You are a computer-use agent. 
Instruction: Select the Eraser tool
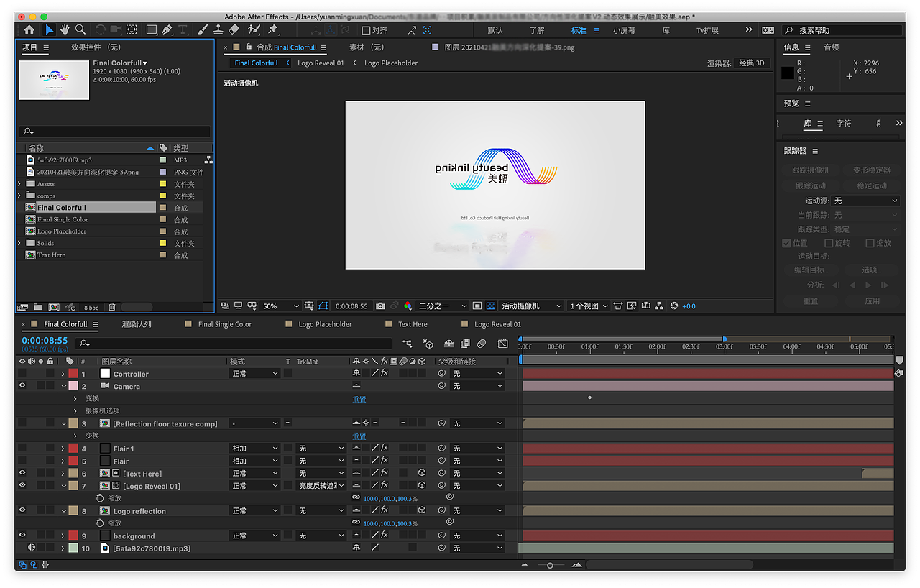click(x=234, y=29)
